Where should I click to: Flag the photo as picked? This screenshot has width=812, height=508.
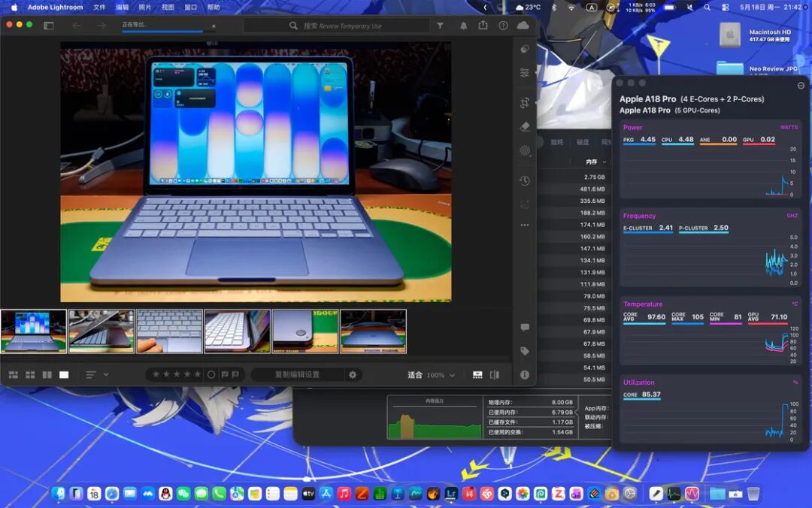(x=225, y=374)
